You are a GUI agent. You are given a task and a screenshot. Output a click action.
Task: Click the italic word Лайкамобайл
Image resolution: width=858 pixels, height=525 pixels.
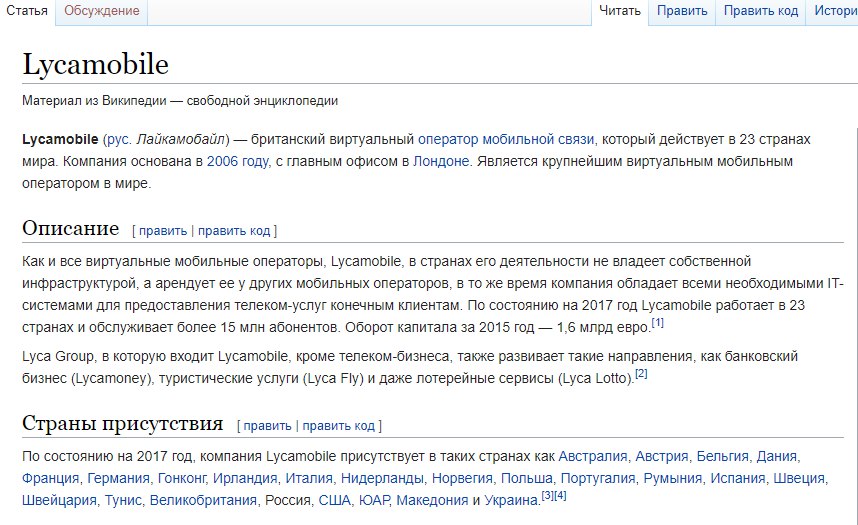point(181,140)
